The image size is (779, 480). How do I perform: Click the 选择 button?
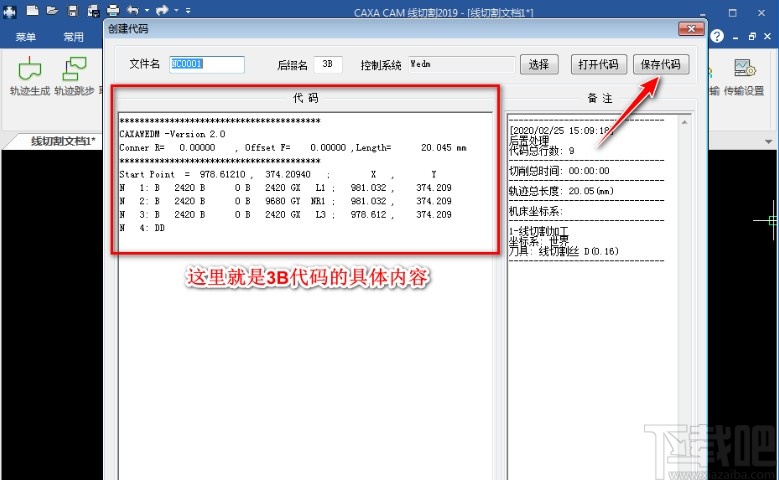pos(539,64)
